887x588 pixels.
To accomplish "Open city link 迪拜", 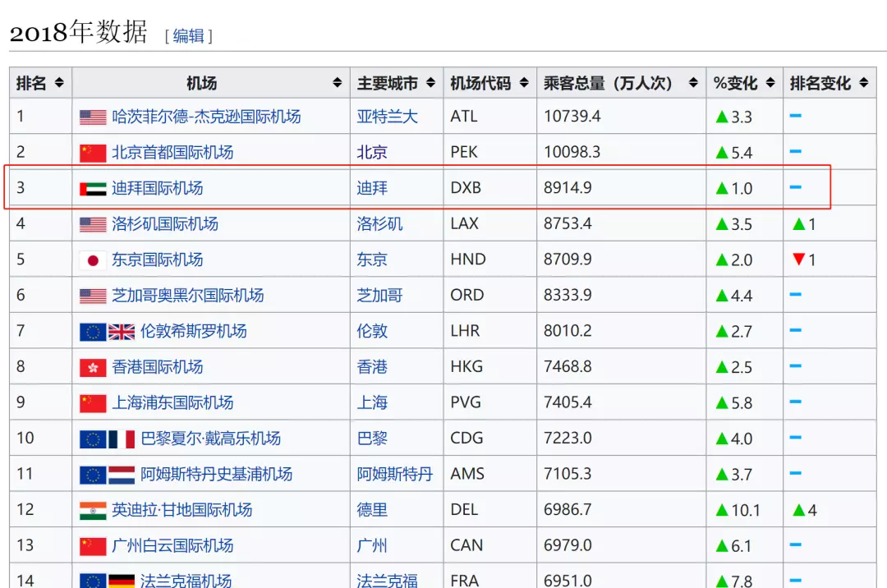I will [x=372, y=188].
